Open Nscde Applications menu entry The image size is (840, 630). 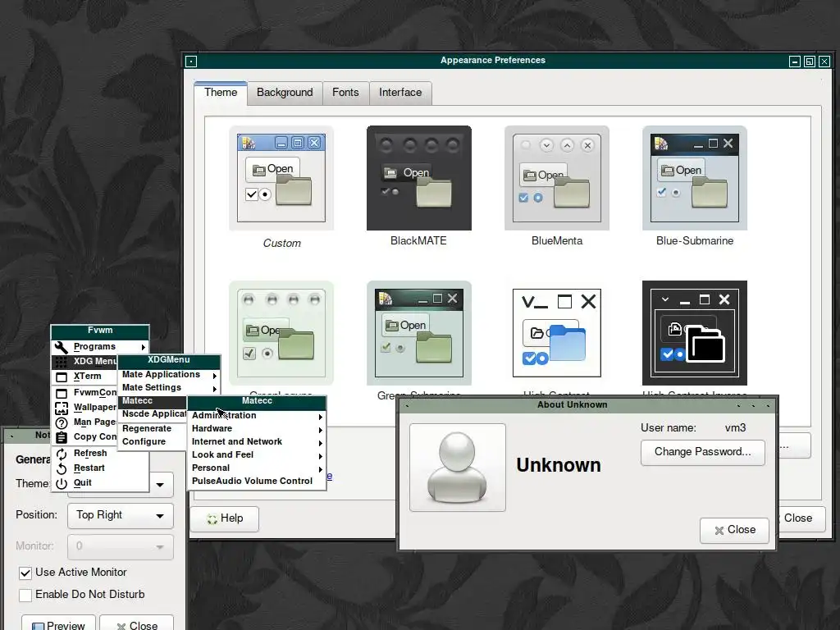point(152,413)
